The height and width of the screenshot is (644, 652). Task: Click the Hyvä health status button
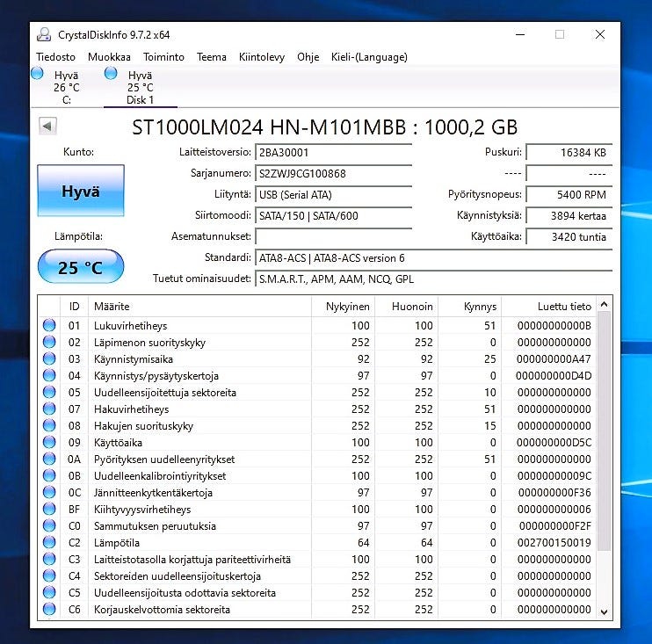(x=80, y=191)
